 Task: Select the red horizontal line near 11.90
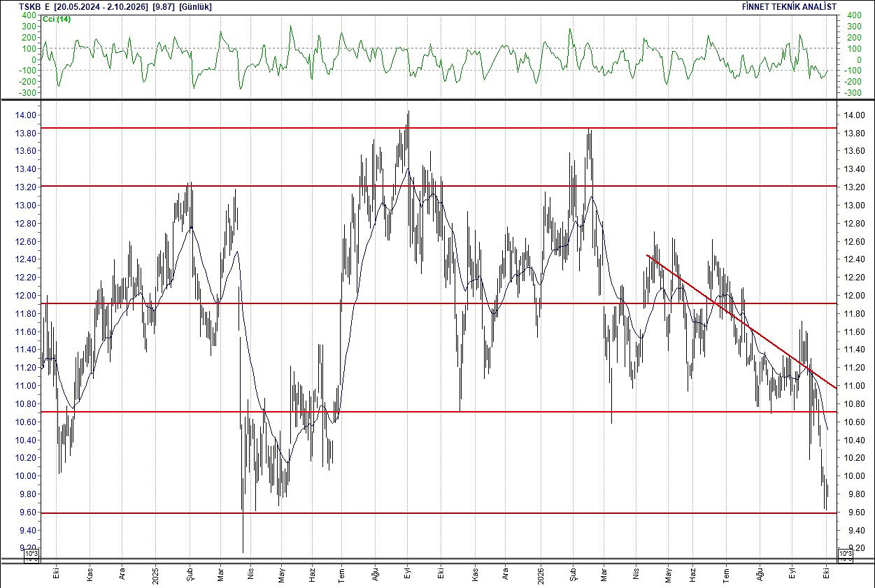tap(439, 303)
